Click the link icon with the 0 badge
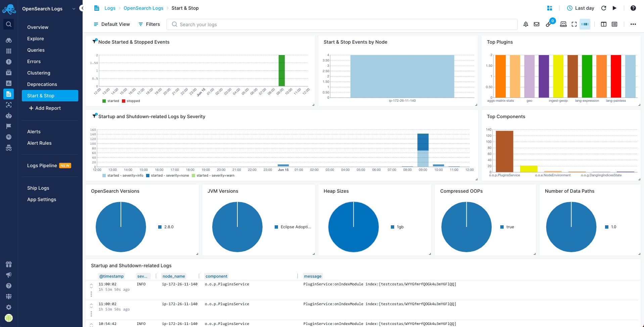The width and height of the screenshot is (644, 327). click(549, 24)
